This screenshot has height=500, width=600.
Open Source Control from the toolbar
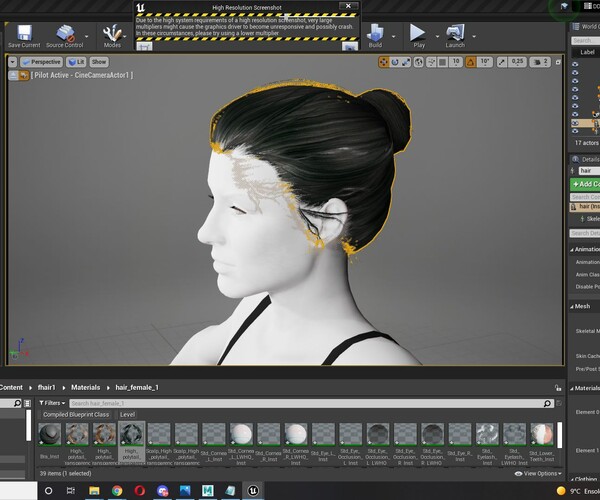65,36
